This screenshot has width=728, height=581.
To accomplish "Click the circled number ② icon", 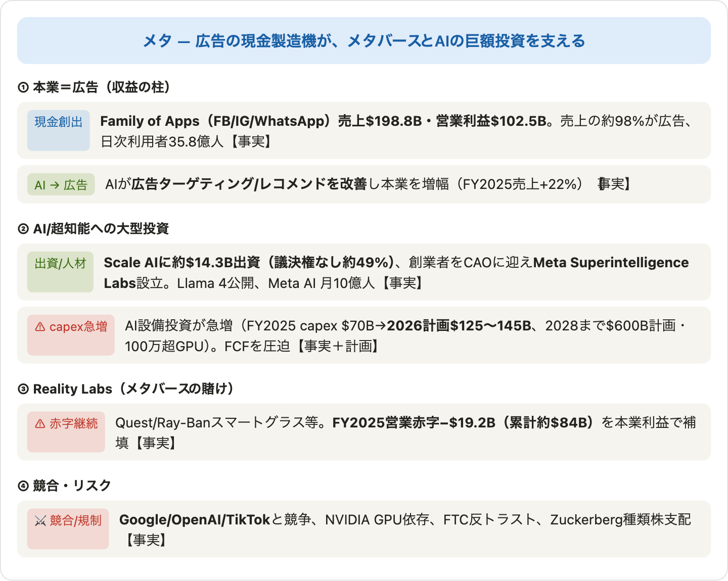I will coord(23,229).
